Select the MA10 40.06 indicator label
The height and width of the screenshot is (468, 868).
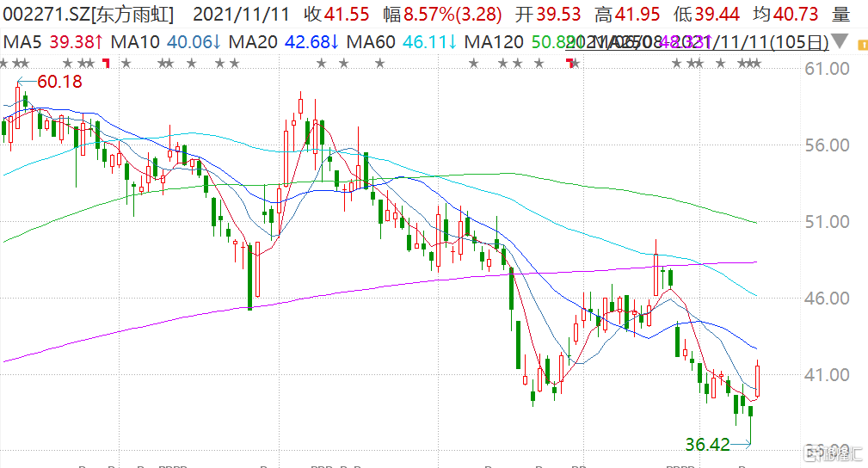(x=165, y=41)
